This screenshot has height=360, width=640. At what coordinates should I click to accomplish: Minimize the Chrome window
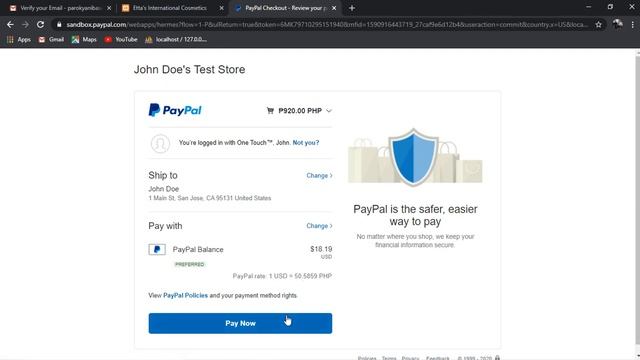pos(588,7)
